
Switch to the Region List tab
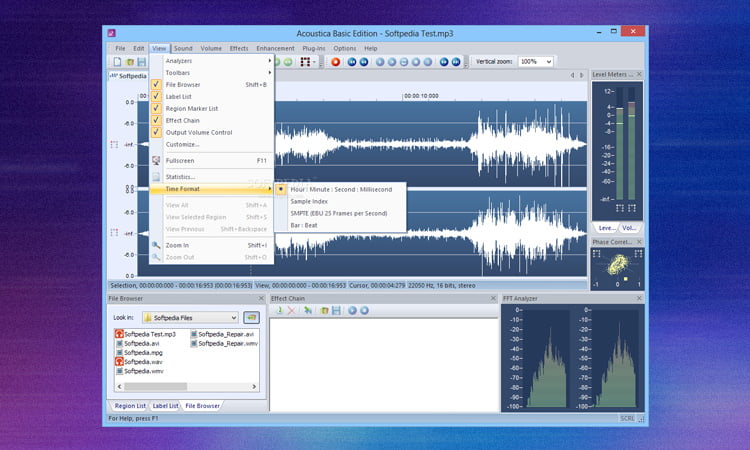(128, 406)
